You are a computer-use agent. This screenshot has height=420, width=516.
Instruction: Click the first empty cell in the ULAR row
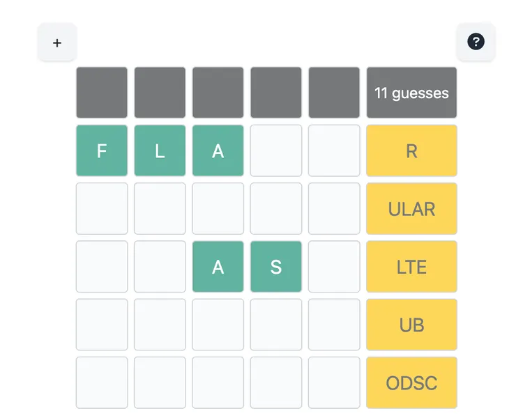102,208
